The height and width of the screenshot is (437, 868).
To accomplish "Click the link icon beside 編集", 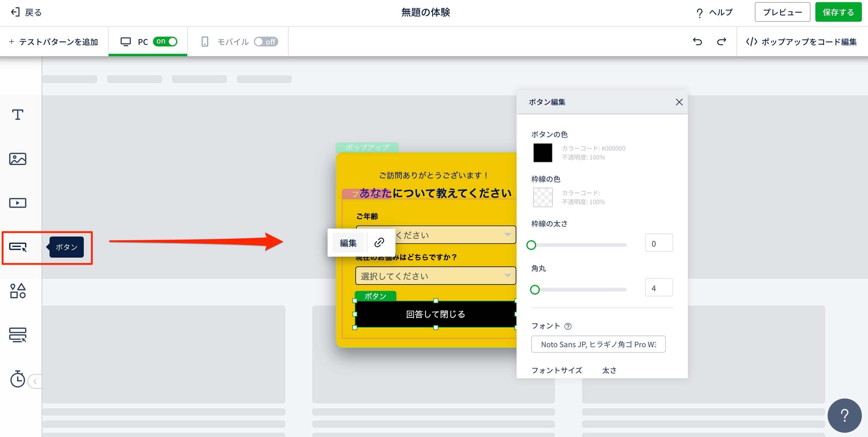I will click(379, 243).
